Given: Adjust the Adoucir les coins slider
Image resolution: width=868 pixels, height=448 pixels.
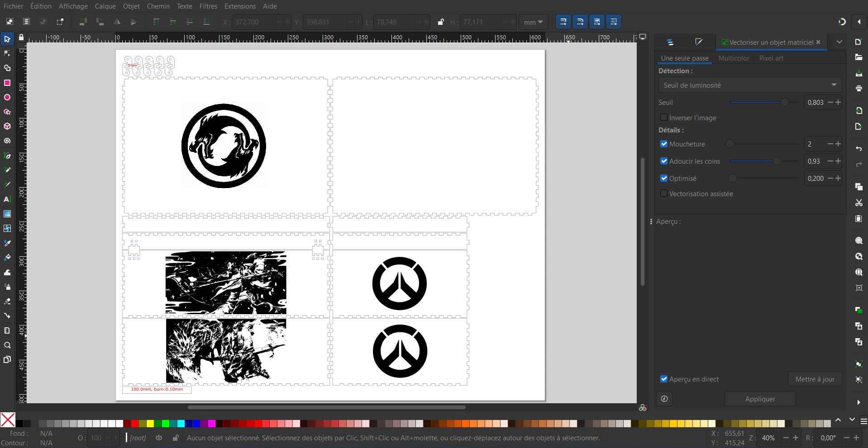Looking at the screenshot, I should tap(764, 161).
